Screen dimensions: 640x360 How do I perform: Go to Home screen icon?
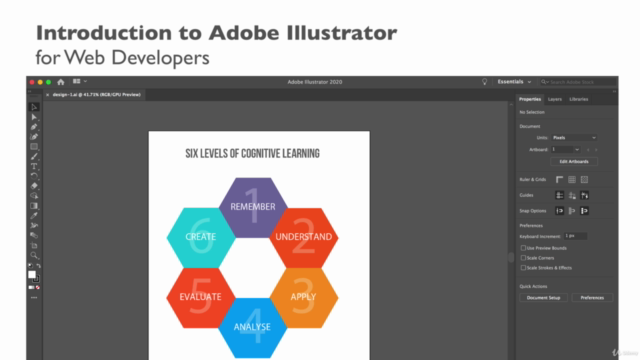(x=61, y=82)
